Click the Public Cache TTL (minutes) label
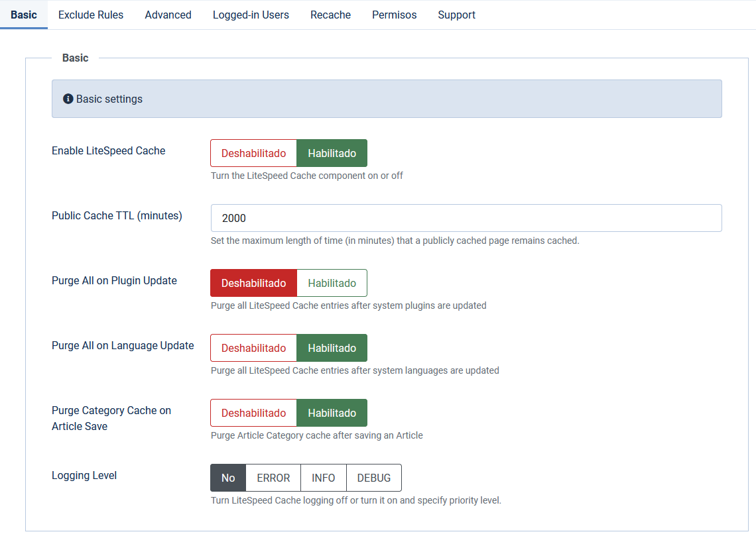 (x=117, y=216)
